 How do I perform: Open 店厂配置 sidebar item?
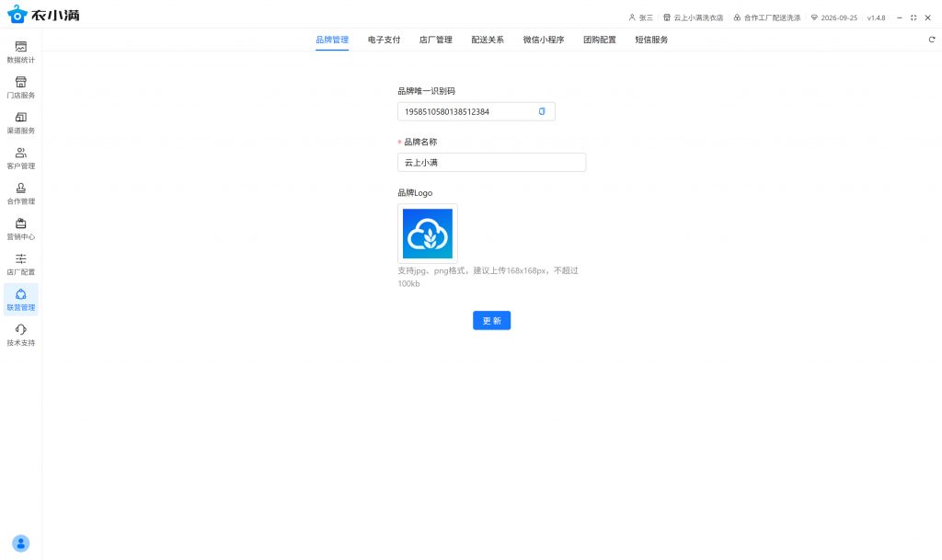(x=20, y=264)
